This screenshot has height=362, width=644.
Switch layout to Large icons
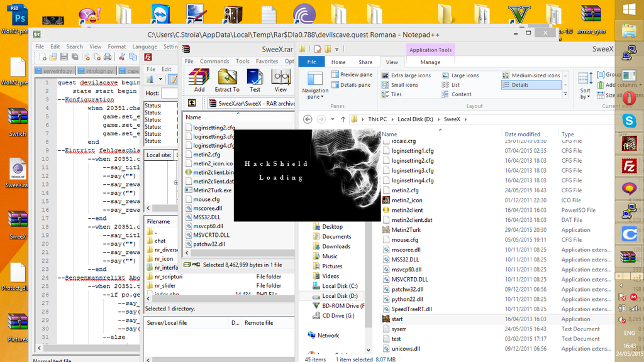[x=460, y=75]
